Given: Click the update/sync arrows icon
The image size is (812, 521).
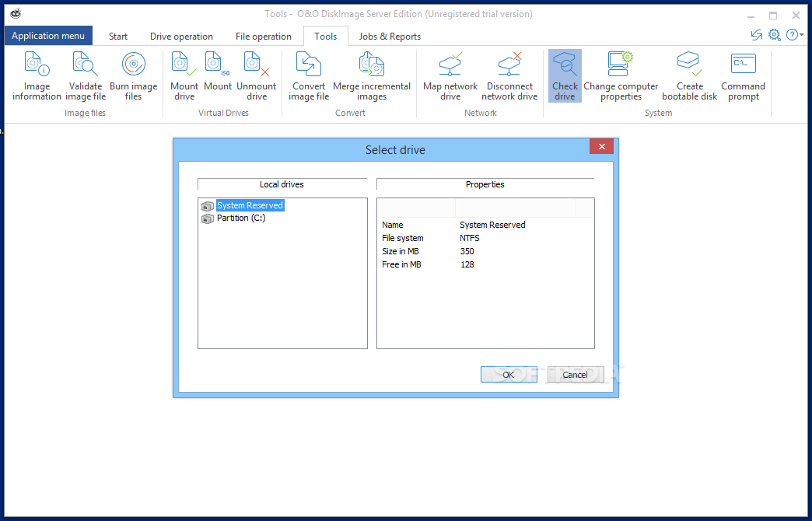Looking at the screenshot, I should pos(757,35).
